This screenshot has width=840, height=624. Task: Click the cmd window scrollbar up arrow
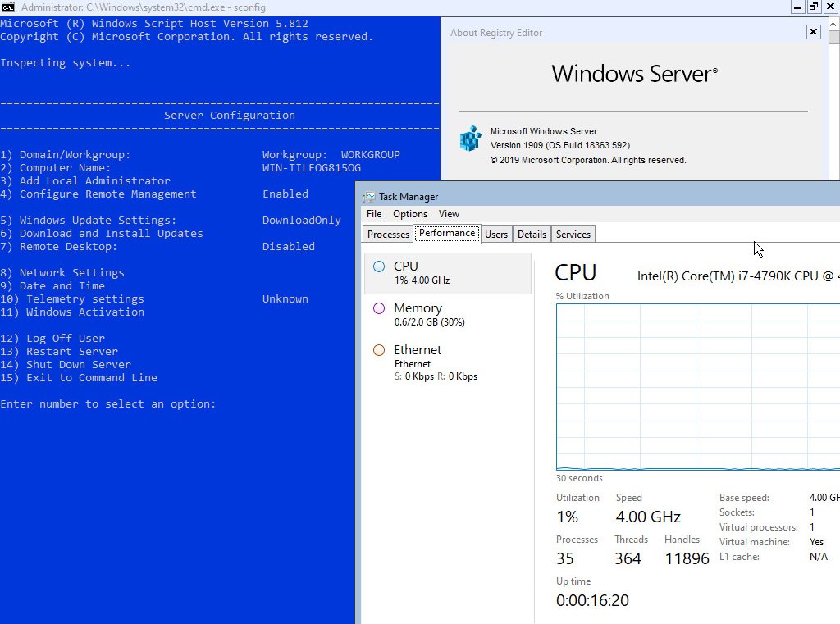pyautogui.click(x=834, y=24)
